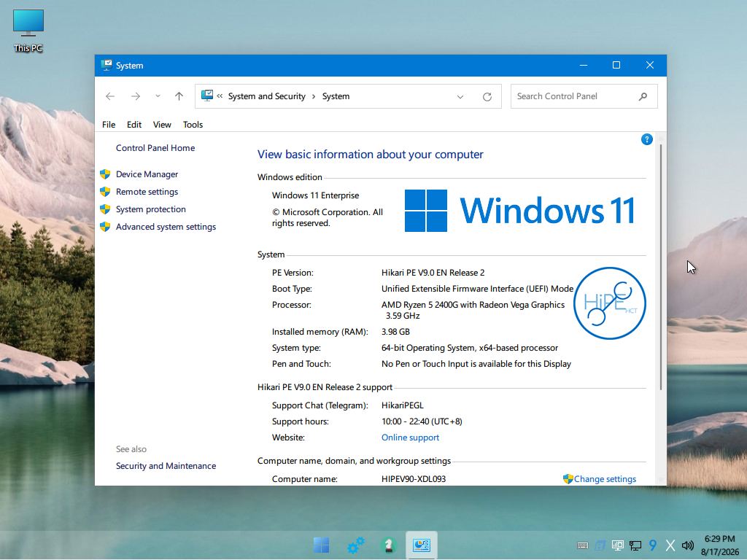Minimize the System window
The width and height of the screenshot is (747, 560).
click(x=583, y=65)
